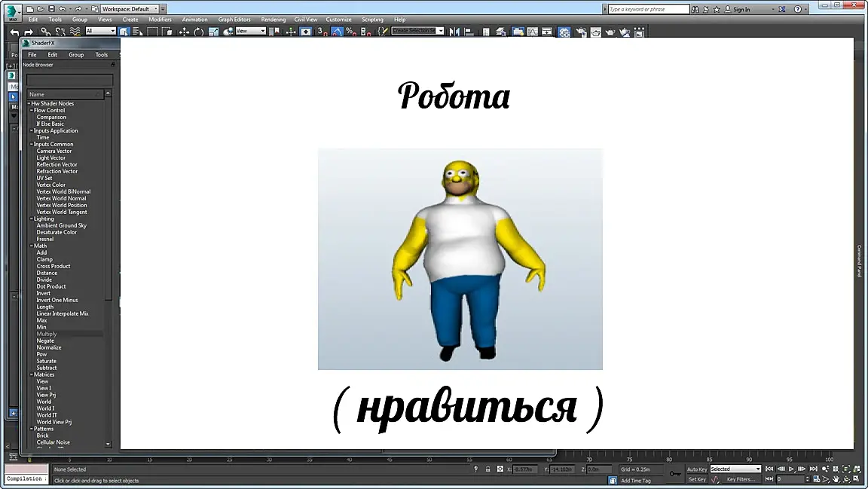Click the Render Production teapot icon
The height and width of the screenshot is (489, 868).
[x=610, y=32]
